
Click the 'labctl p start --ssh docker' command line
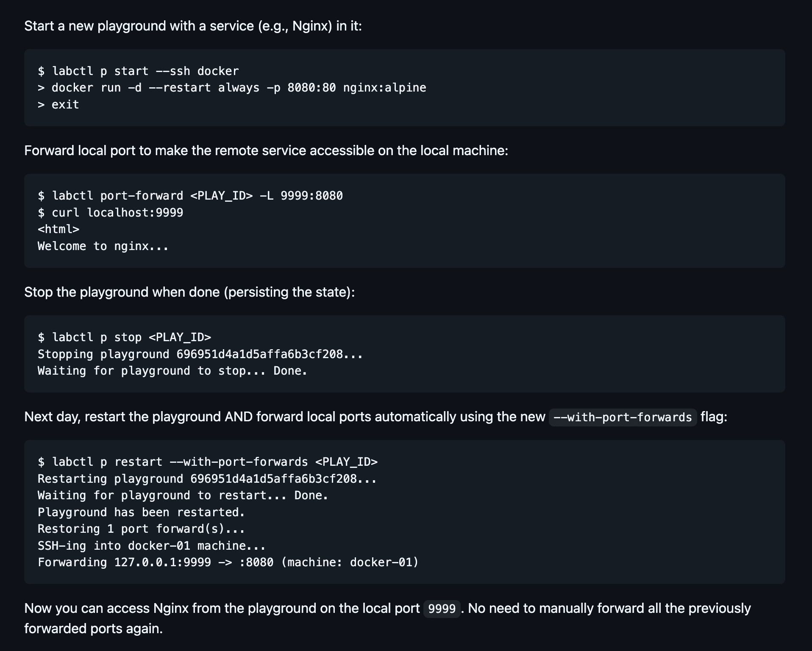[x=138, y=71]
